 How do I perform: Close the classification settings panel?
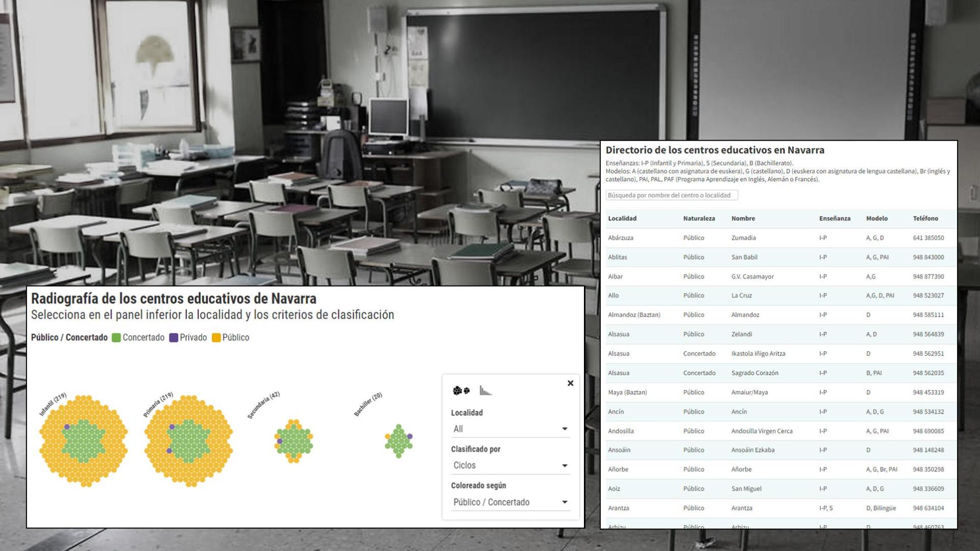point(570,383)
